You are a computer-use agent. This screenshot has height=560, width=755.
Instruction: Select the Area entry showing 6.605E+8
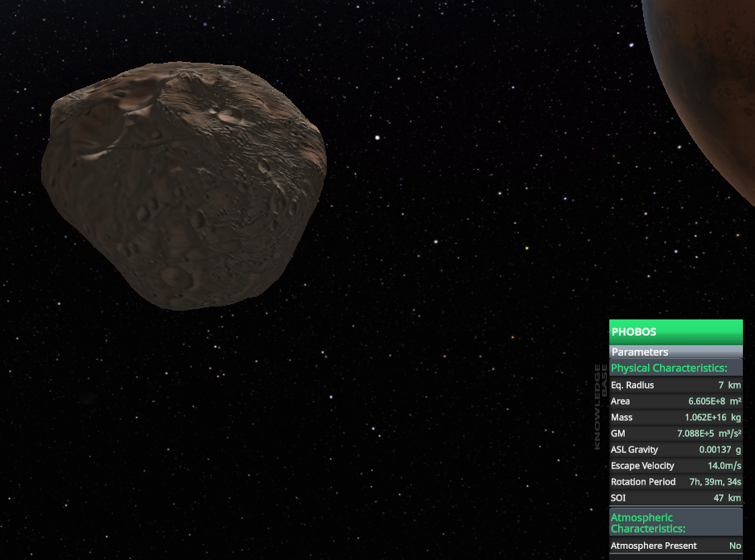[x=676, y=401]
